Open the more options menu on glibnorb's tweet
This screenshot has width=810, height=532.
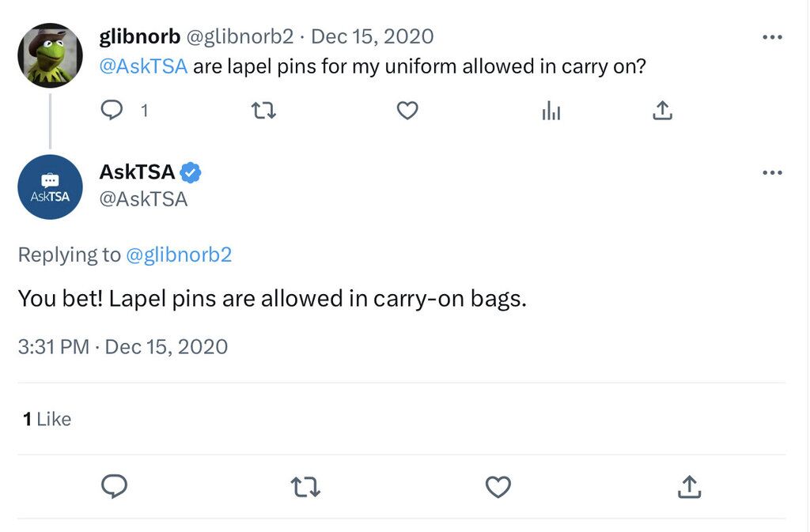(x=773, y=36)
